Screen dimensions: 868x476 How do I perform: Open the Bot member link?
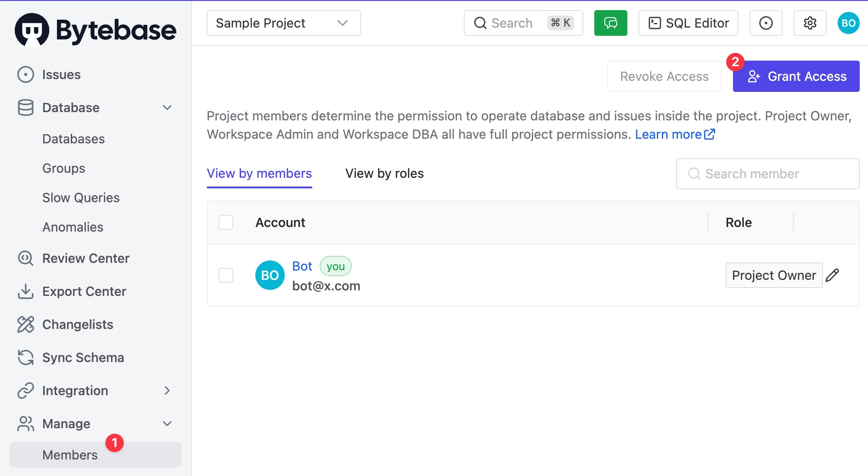(x=302, y=266)
